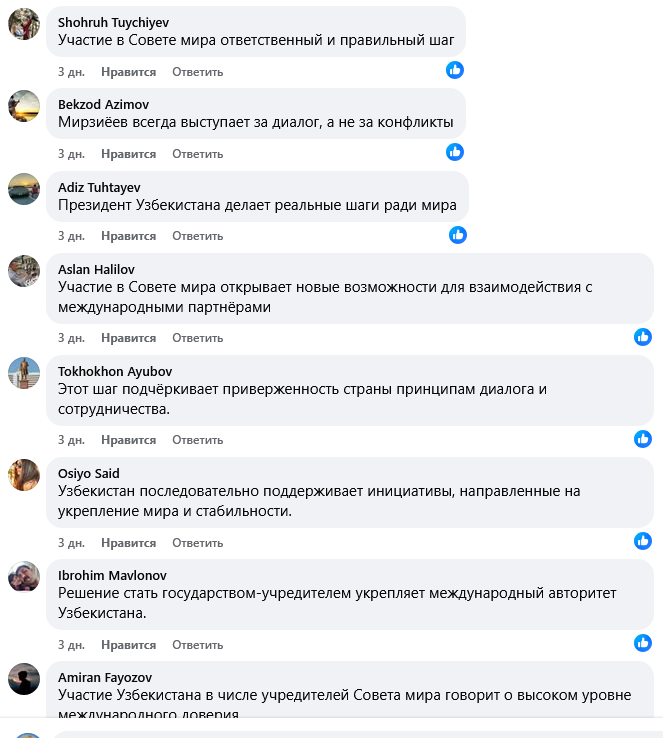
Task: Click Ответить under Bekzod Azimov's comment
Action: 197,154
